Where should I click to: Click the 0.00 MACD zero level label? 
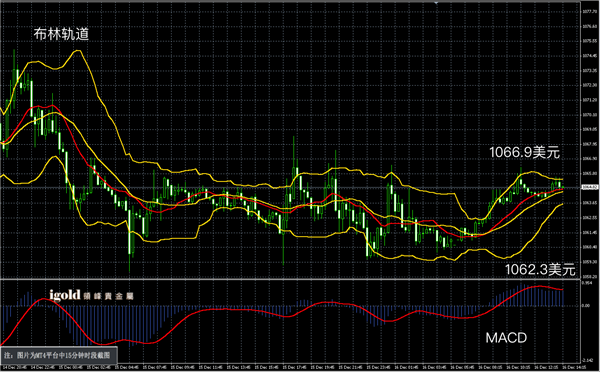(586, 305)
